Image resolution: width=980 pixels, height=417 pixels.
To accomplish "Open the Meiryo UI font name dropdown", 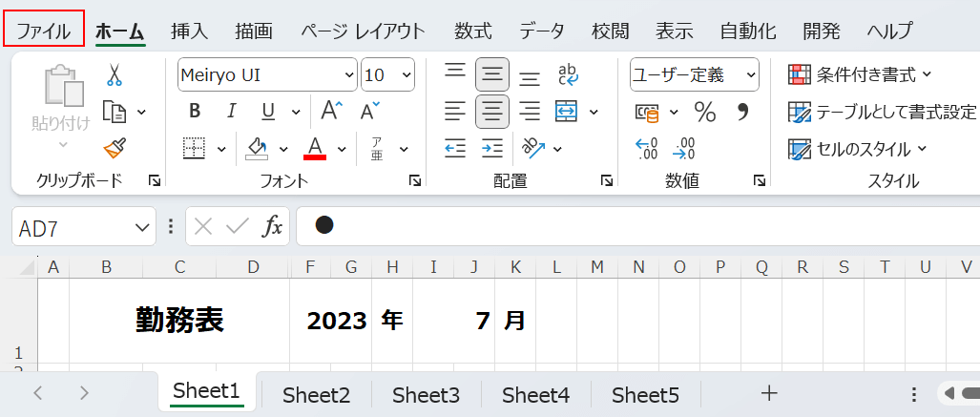I will [349, 74].
